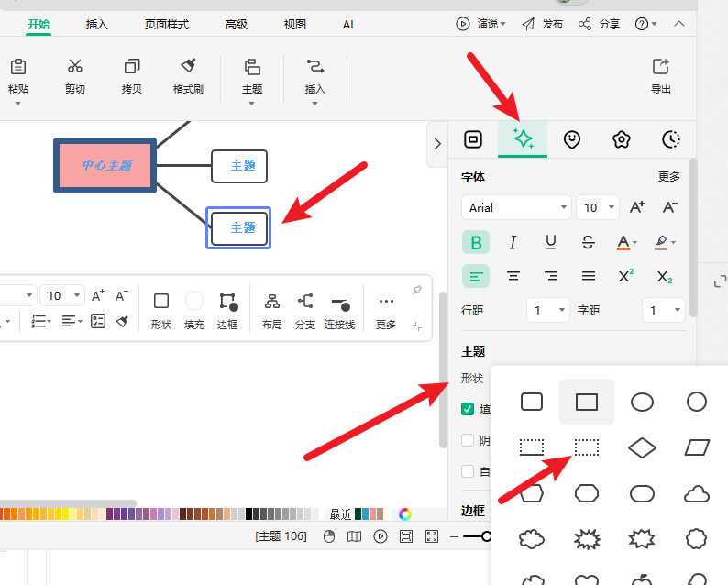
Task: Click the Export (导出) icon
Action: click(x=660, y=67)
